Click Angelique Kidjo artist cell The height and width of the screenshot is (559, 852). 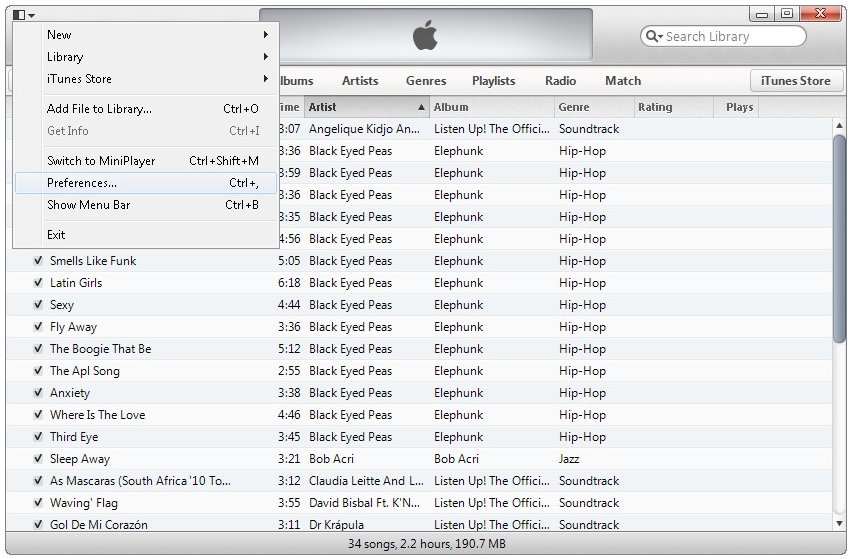click(365, 129)
